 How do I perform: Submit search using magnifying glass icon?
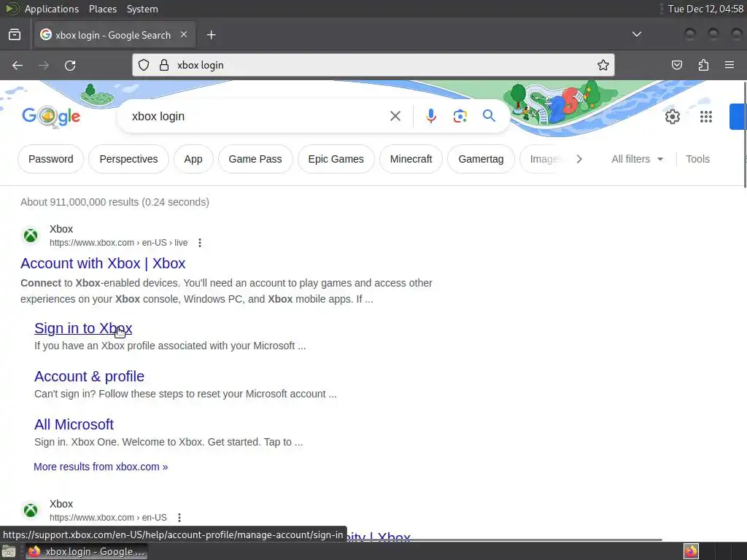pyautogui.click(x=489, y=116)
